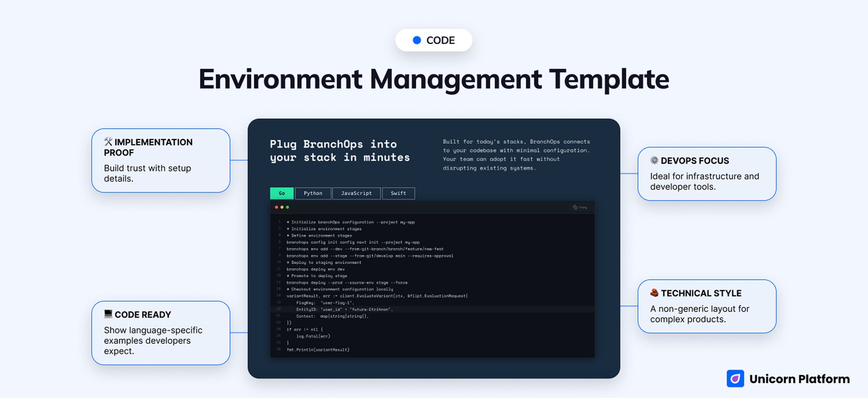
Task: Click the Unicorn Platform logo icon
Action: click(x=735, y=379)
